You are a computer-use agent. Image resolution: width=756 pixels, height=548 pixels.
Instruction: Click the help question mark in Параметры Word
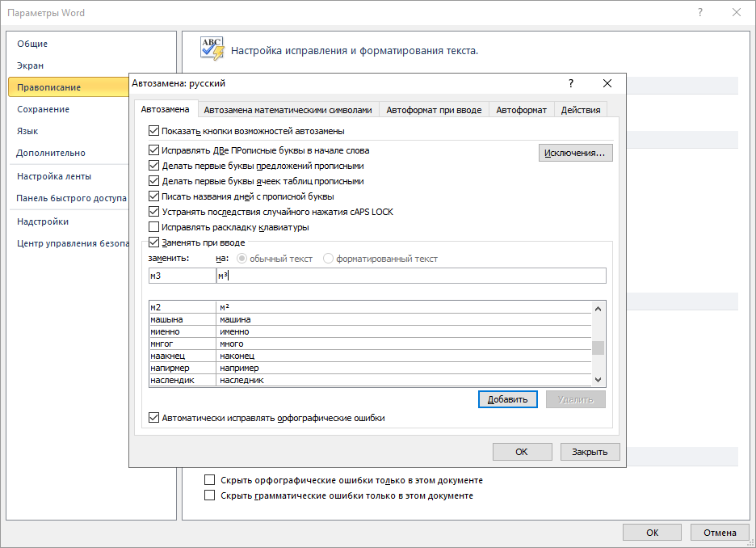pos(700,13)
